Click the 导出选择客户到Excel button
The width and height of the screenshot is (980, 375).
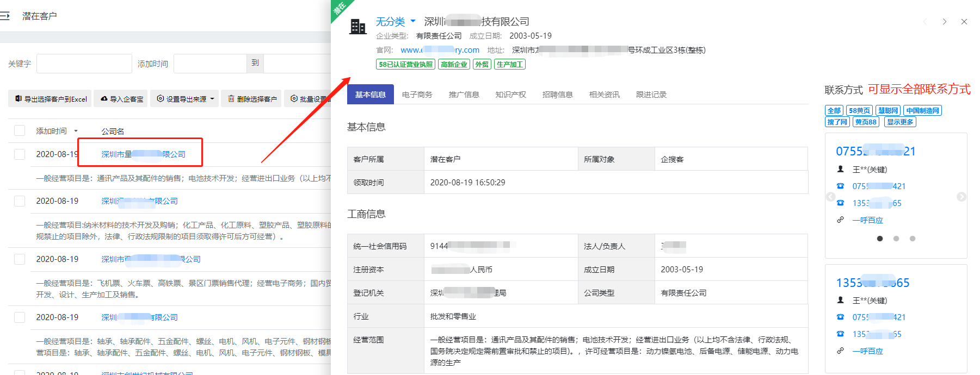pyautogui.click(x=51, y=99)
